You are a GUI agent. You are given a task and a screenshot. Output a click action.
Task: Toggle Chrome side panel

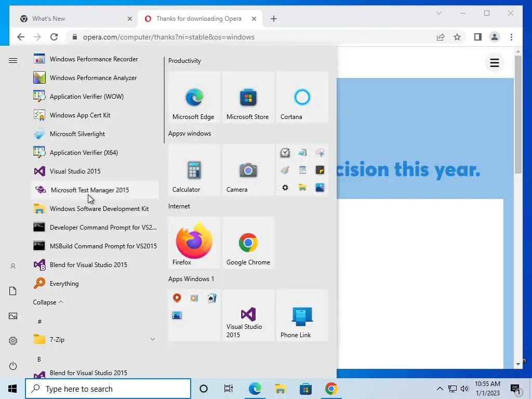click(x=478, y=37)
